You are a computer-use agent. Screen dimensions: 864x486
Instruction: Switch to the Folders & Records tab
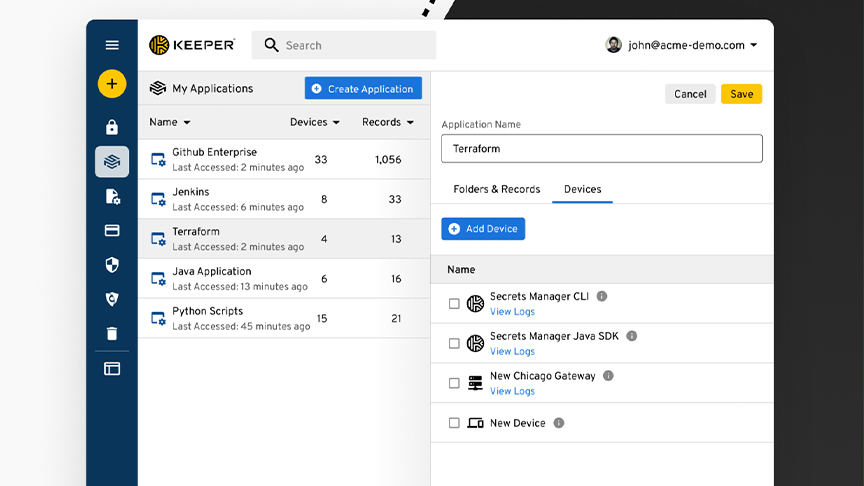[496, 190]
